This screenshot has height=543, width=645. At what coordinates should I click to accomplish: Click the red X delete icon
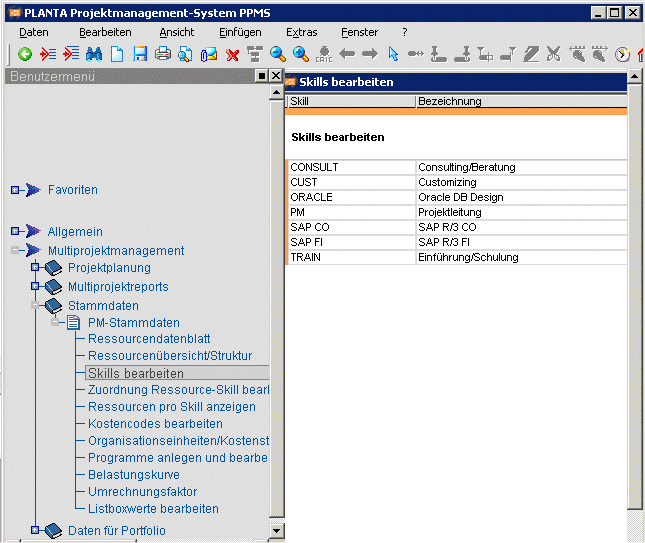click(x=232, y=55)
